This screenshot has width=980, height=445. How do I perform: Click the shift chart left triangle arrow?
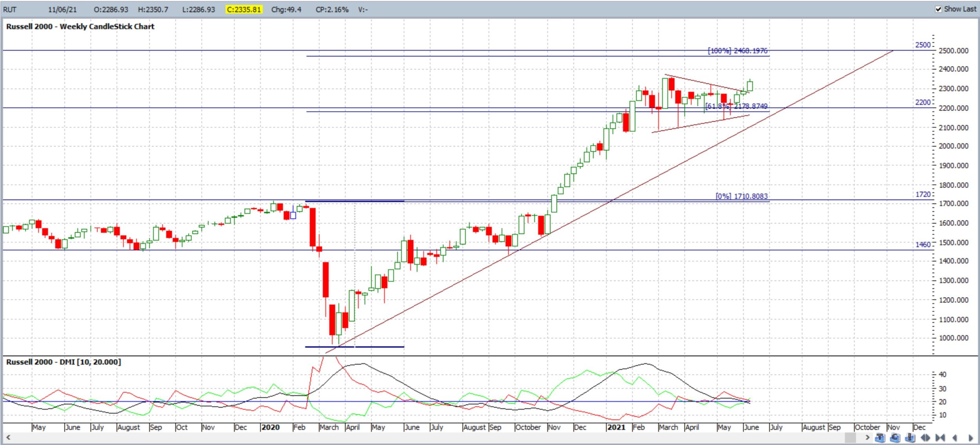pyautogui.click(x=955, y=438)
